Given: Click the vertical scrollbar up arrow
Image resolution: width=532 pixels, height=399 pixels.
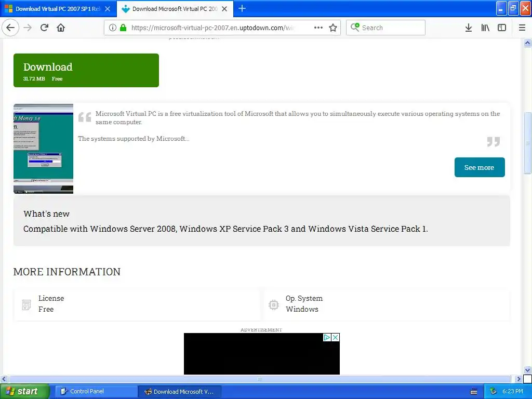Looking at the screenshot, I should coord(528,43).
